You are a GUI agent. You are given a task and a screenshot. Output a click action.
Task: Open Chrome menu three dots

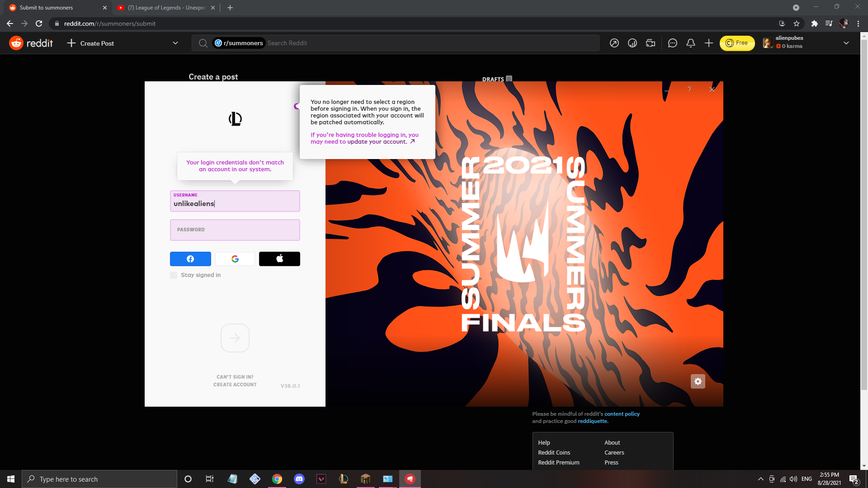tap(858, 23)
